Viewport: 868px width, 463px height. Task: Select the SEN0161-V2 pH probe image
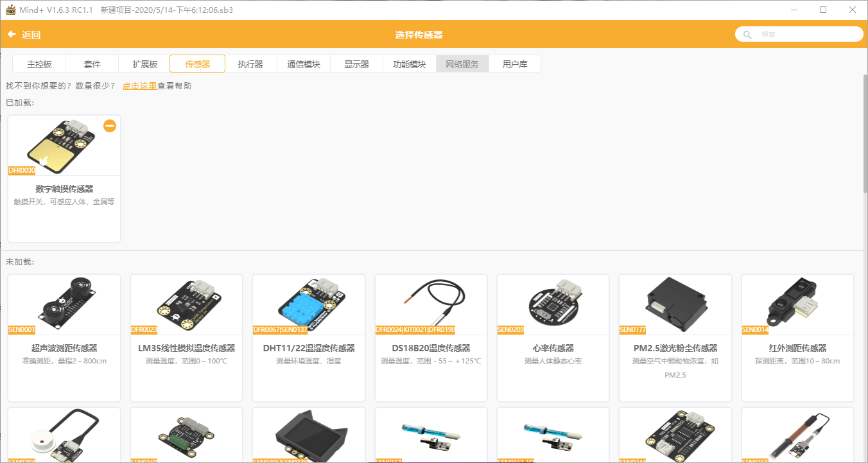point(553,435)
